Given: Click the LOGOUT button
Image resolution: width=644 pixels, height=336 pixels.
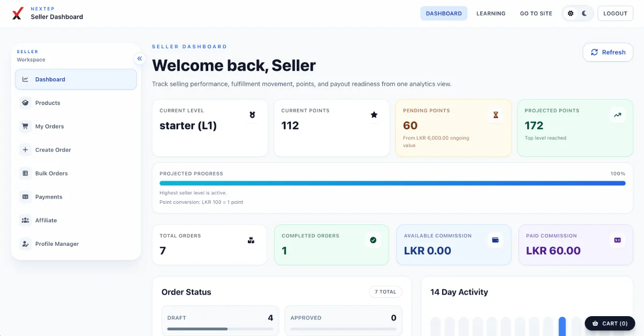Looking at the screenshot, I should click(615, 13).
